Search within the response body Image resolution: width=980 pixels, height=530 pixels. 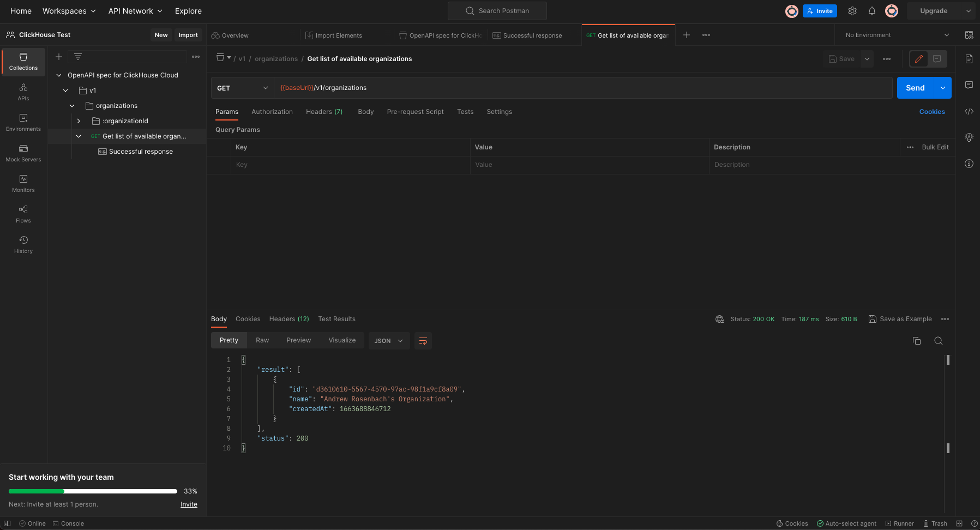[x=938, y=341]
